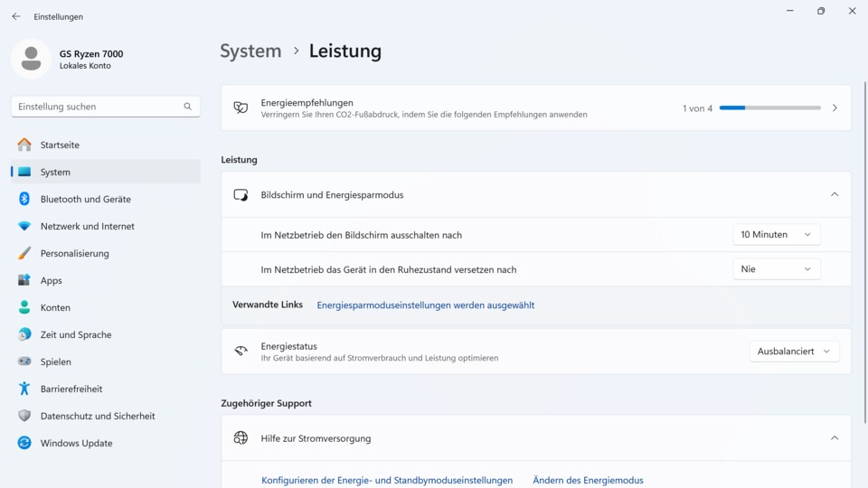Open Bluetooth und Geräte via its icon
Viewport: 868px width, 488px height.
(24, 199)
